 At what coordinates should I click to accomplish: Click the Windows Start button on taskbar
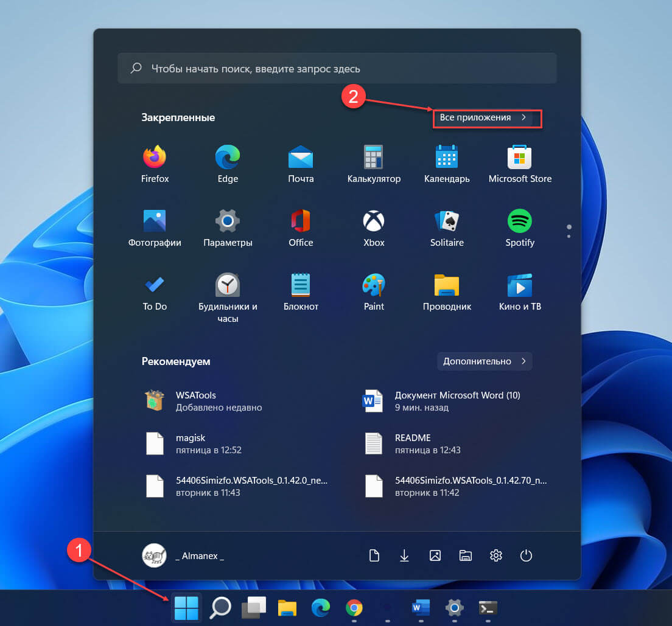[186, 608]
